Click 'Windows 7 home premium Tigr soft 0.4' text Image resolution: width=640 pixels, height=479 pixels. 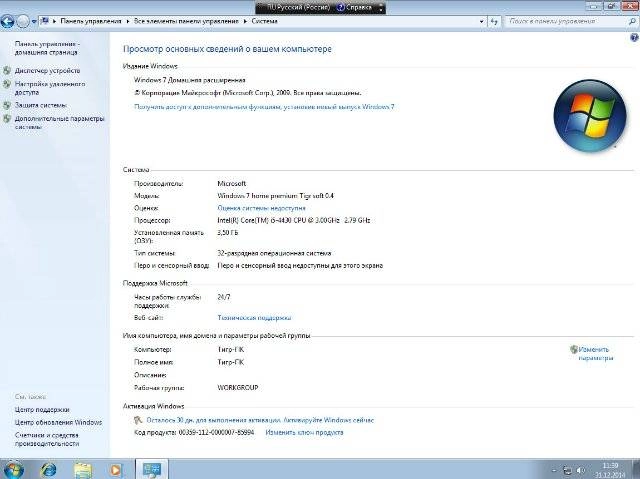(x=276, y=195)
